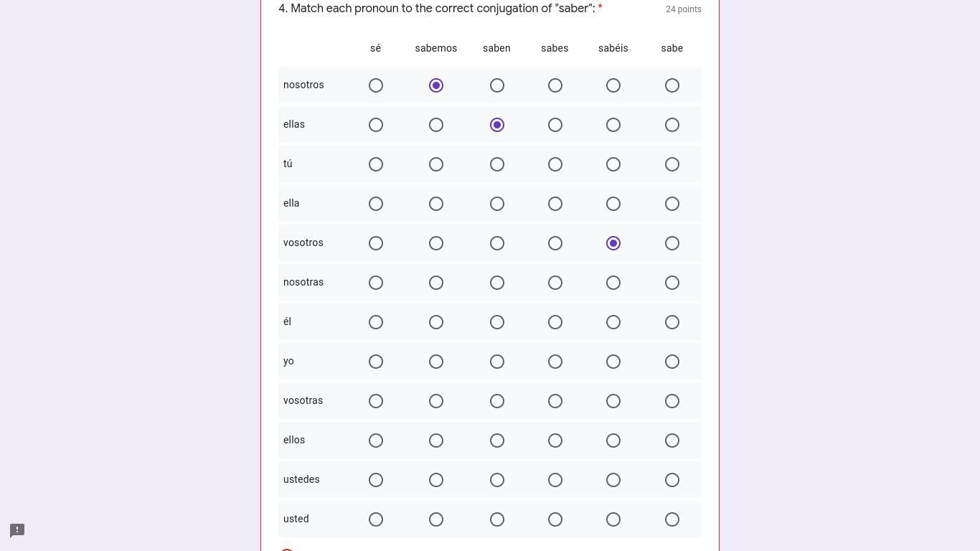
Task: Click the selected 'saben' radio for ellas
Action: 496,125
